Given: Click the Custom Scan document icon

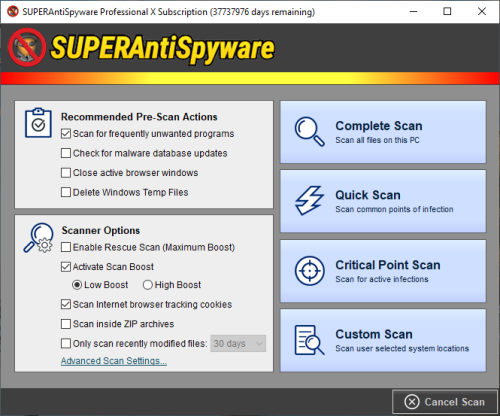Looking at the screenshot, I should pyautogui.click(x=309, y=340).
